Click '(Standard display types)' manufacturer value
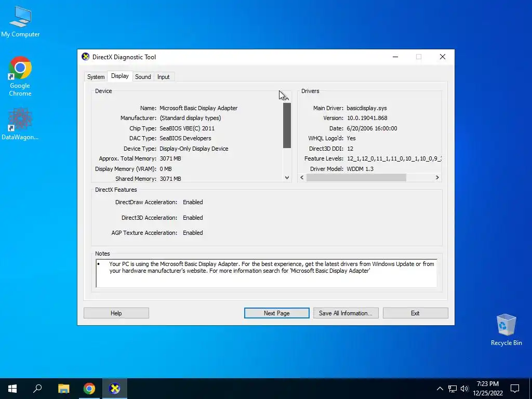Screen dimensions: 532x399 click(x=190, y=118)
